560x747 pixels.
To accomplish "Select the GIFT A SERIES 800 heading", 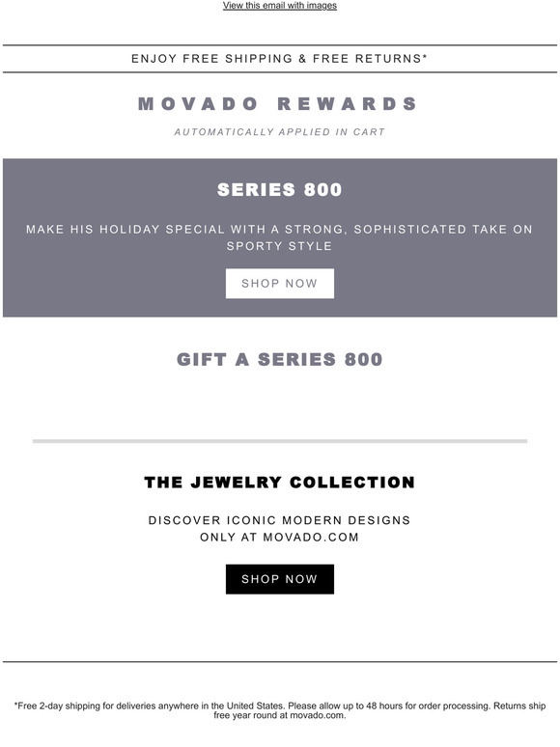I will tap(280, 359).
